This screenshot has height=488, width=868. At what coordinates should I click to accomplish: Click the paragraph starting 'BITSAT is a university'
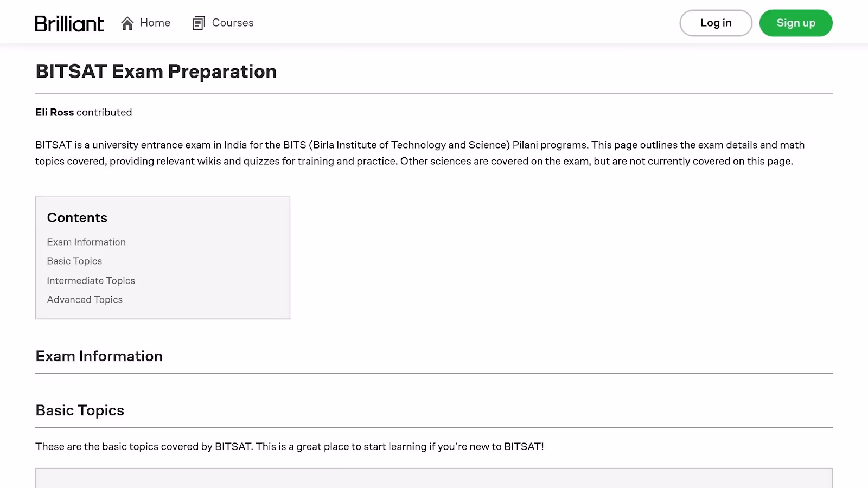pos(420,153)
